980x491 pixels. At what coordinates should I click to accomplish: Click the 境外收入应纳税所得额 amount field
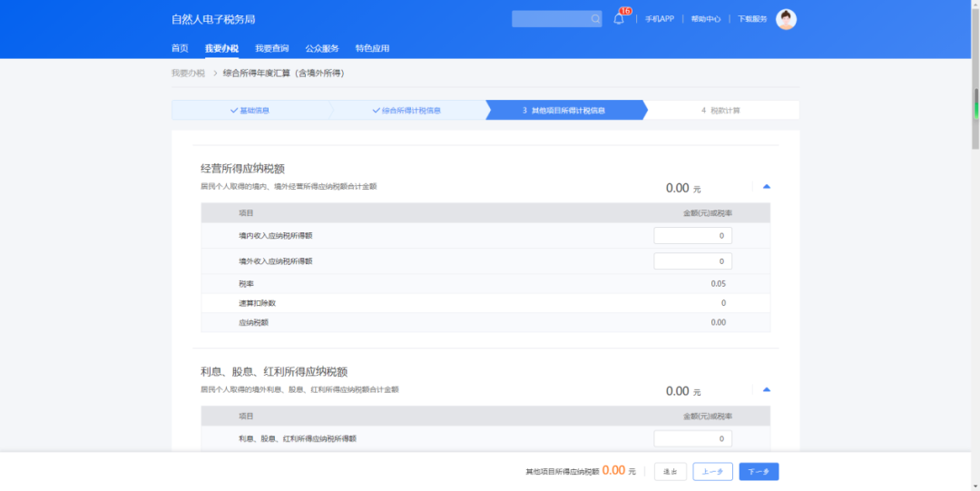(x=692, y=260)
